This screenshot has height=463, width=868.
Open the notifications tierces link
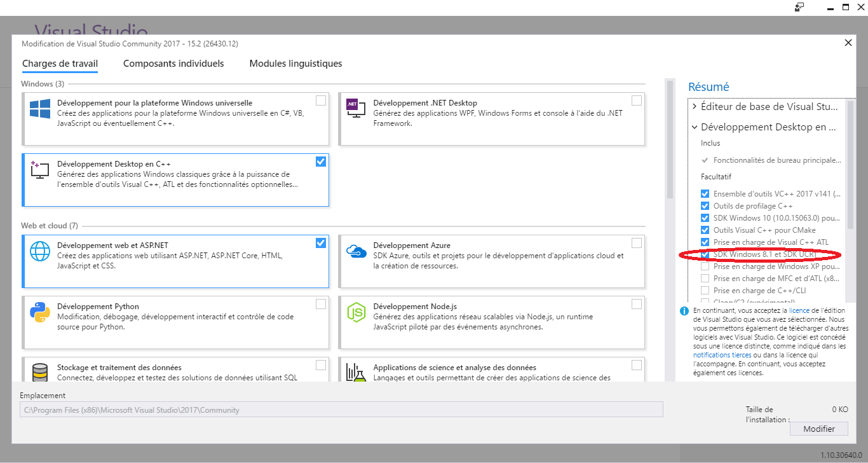pyautogui.click(x=722, y=355)
